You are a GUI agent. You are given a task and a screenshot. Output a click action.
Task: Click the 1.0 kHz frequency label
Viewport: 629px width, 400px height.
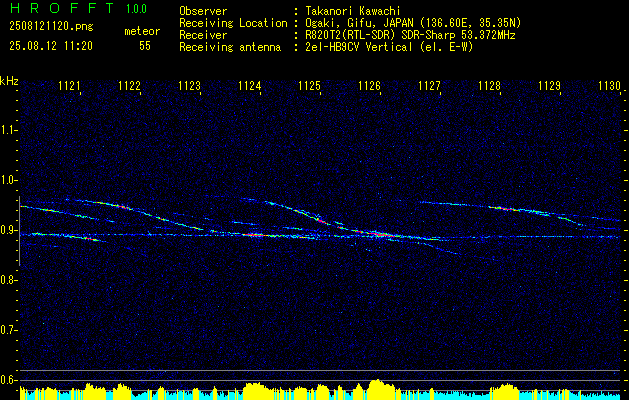8,181
